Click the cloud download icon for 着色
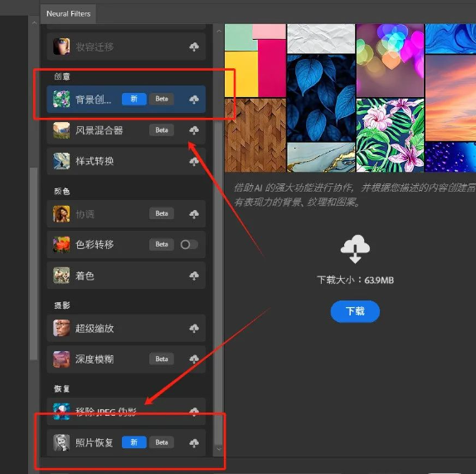 [194, 276]
